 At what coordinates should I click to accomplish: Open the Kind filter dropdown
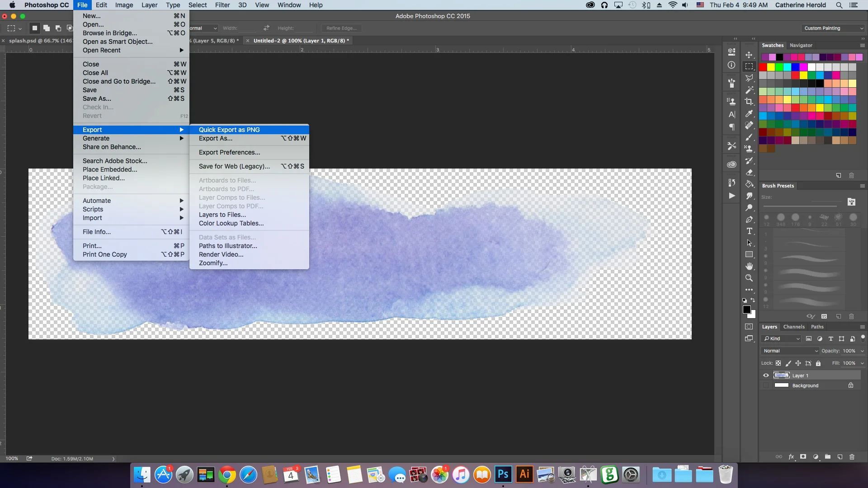pyautogui.click(x=782, y=338)
